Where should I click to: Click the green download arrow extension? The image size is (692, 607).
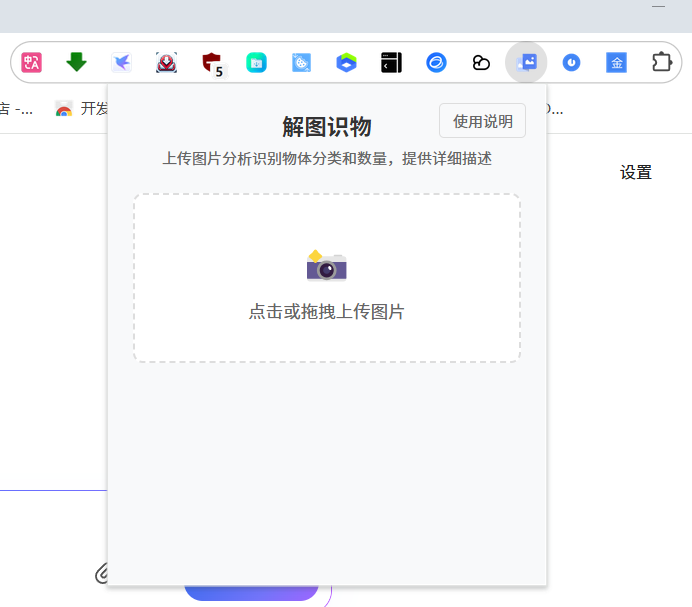76,62
